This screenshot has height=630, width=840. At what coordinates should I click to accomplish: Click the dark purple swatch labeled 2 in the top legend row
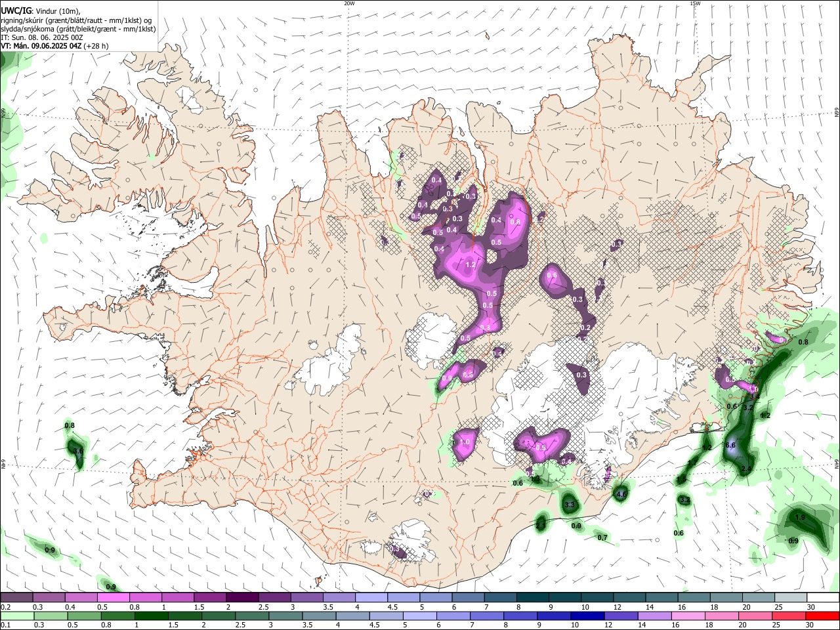(242, 598)
